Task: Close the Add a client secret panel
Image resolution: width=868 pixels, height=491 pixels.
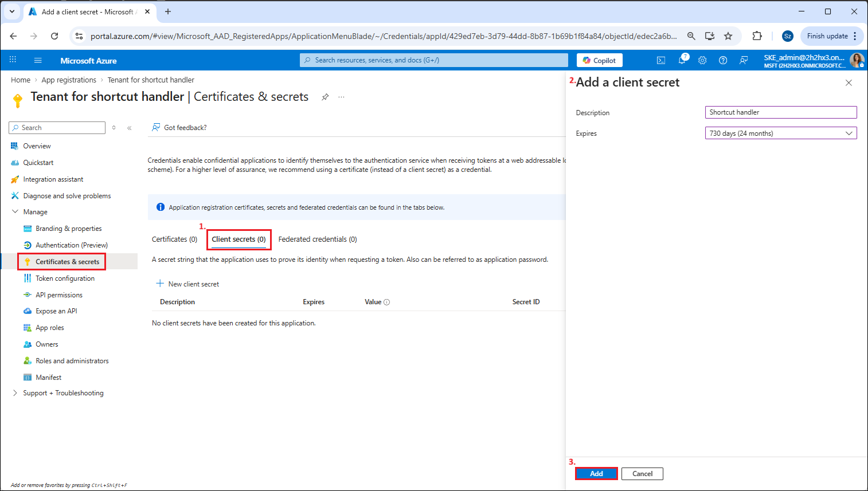Action: [849, 83]
